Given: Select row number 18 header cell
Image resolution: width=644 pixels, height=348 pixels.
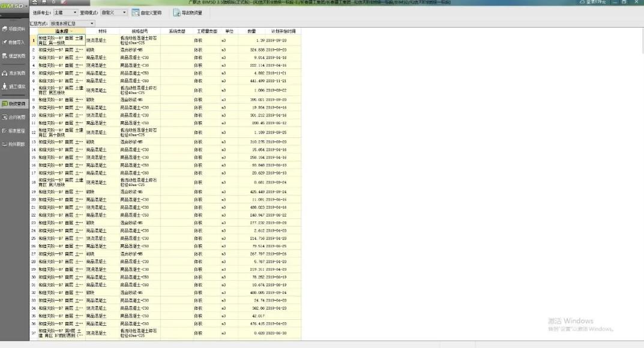Looking at the screenshot, I should click(x=34, y=182).
